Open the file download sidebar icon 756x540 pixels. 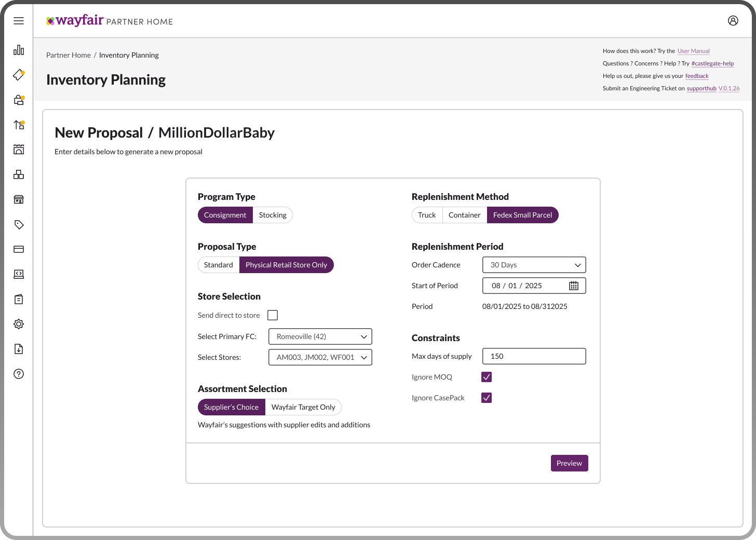pyautogui.click(x=19, y=349)
